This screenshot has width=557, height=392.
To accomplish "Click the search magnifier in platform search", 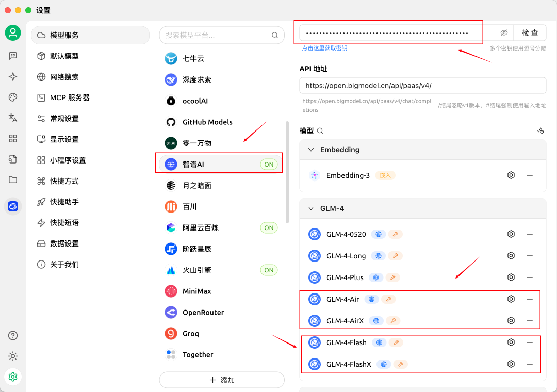I will point(274,35).
